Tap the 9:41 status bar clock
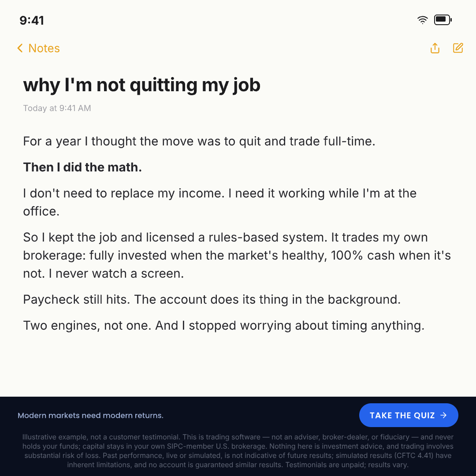Image resolution: width=476 pixels, height=476 pixels. [32, 20]
